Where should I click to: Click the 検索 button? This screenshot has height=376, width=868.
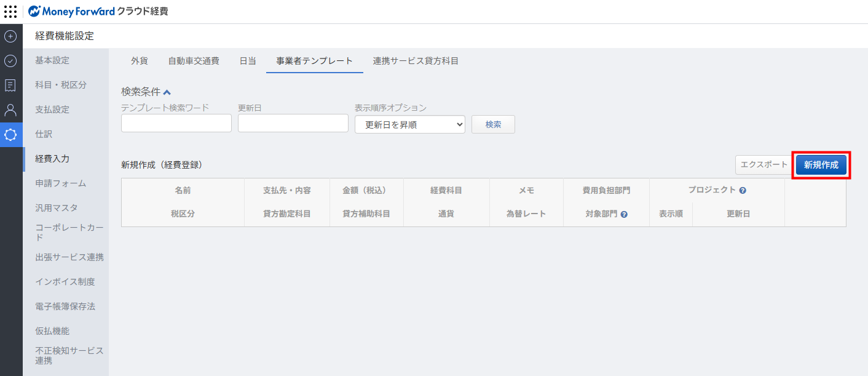click(493, 124)
